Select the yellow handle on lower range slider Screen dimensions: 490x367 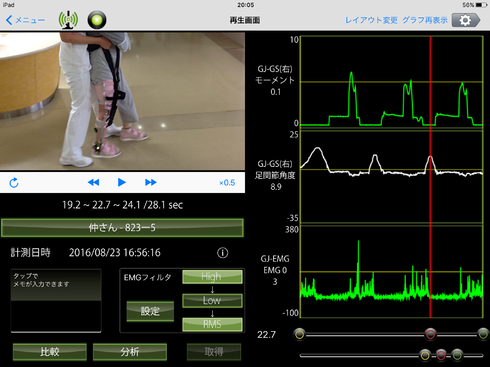(x=425, y=355)
